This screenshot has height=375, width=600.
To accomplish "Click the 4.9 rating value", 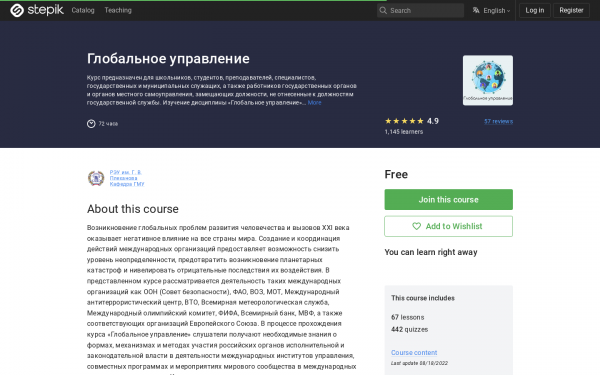I will 432,121.
